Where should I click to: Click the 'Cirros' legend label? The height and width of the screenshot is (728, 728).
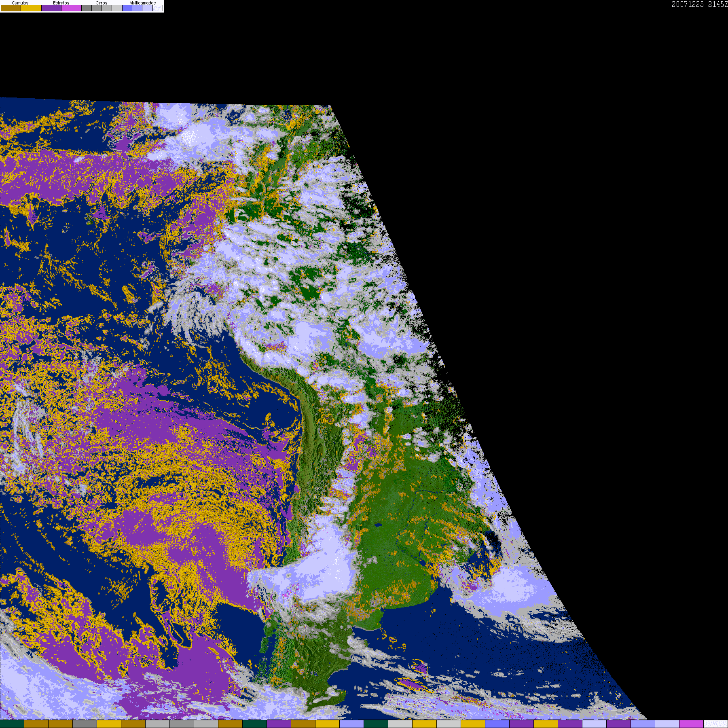[x=102, y=3]
